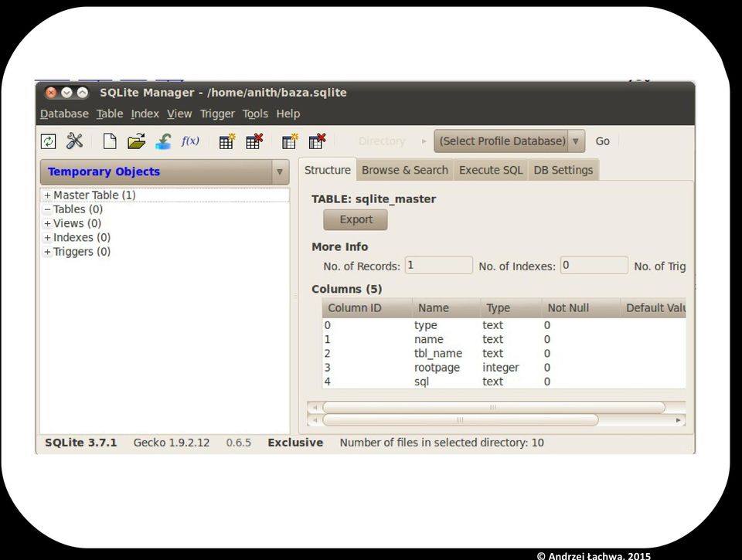Open the Table menu

tap(110, 114)
